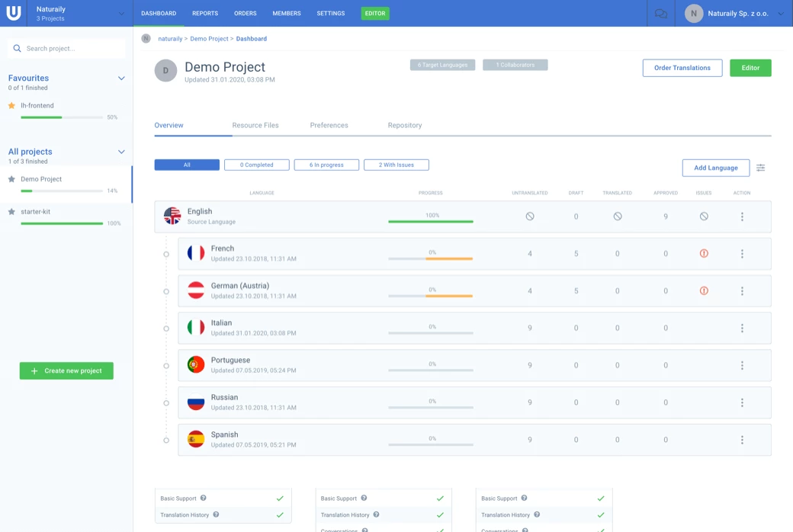Select the circle marker beside Portuguese row
This screenshot has height=532, width=793.
[166, 366]
